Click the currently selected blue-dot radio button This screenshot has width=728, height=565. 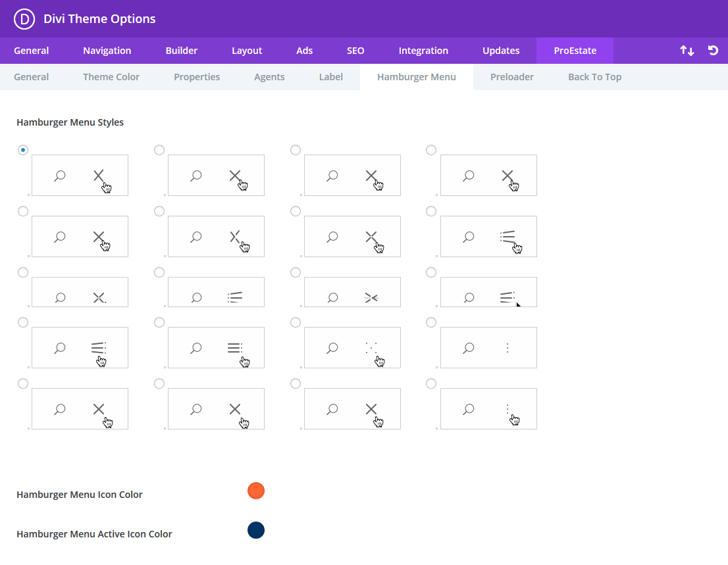pos(23,150)
